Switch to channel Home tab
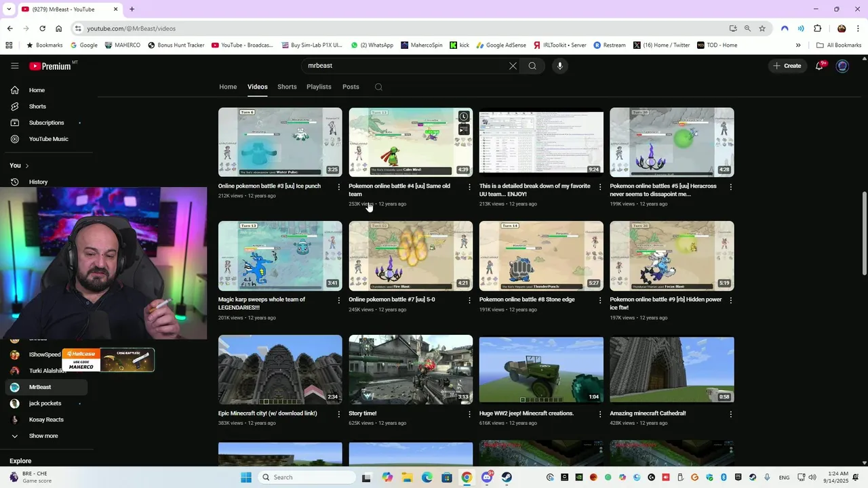This screenshot has width=868, height=488. (x=228, y=87)
